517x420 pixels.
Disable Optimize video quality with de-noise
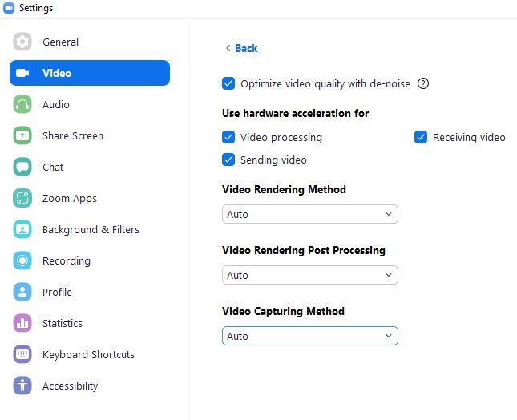pos(228,83)
